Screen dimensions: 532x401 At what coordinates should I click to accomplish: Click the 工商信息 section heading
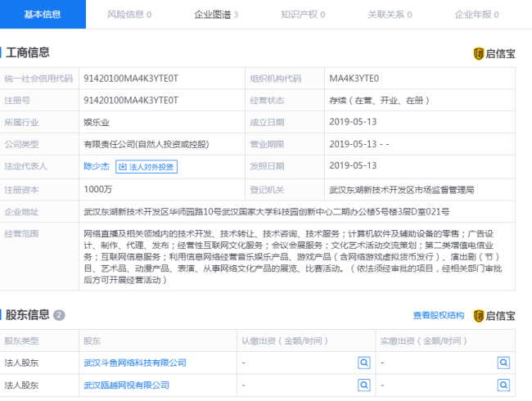pos(28,52)
